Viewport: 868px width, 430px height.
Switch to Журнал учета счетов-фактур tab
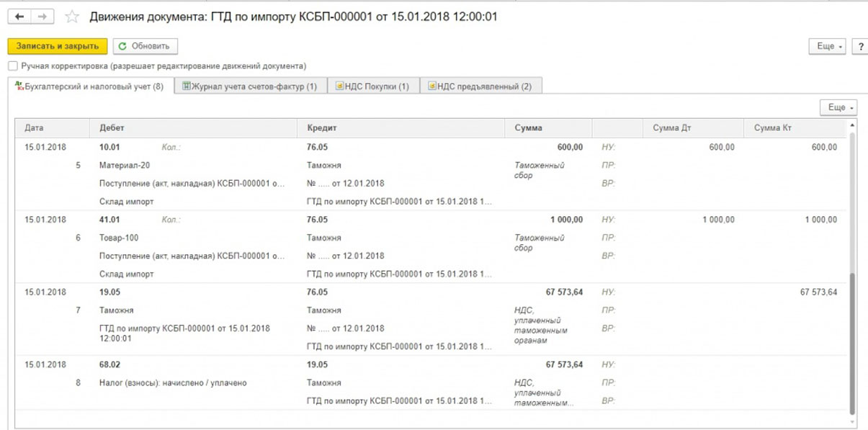[249, 86]
